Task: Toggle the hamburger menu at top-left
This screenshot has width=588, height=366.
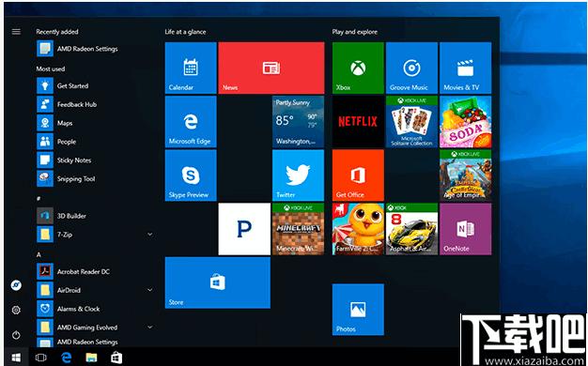Action: coord(16,32)
